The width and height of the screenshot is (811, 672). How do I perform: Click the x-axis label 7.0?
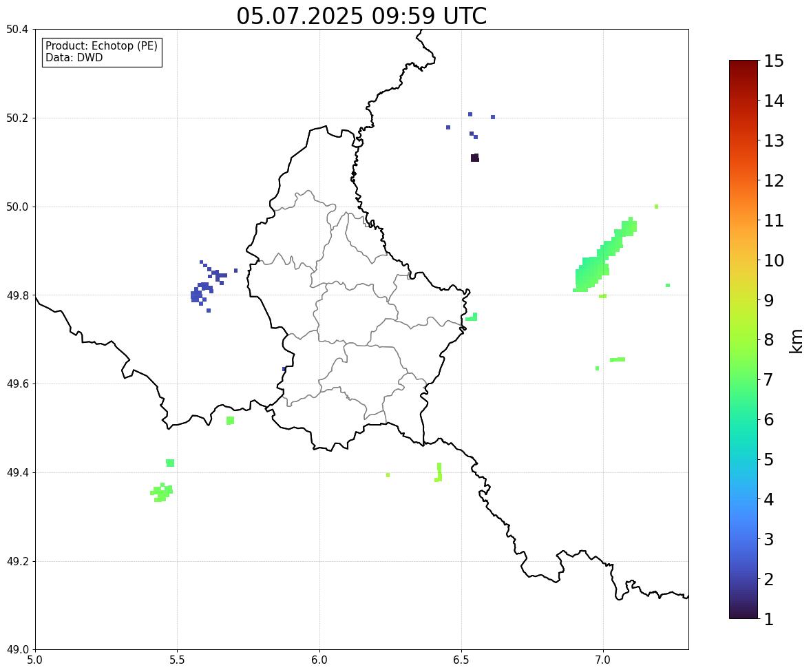[x=604, y=660]
